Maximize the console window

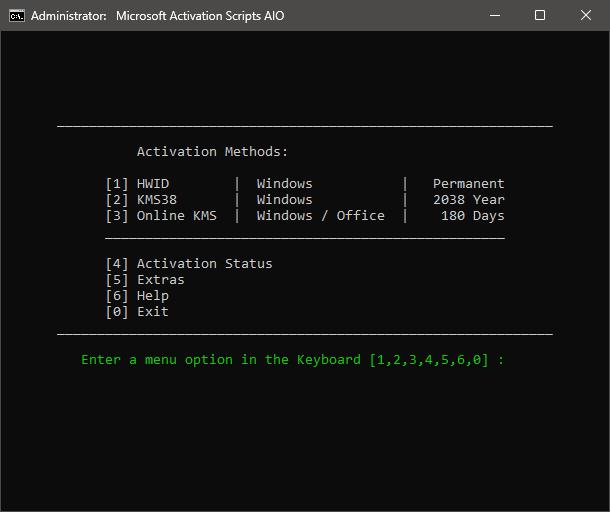[x=540, y=15]
